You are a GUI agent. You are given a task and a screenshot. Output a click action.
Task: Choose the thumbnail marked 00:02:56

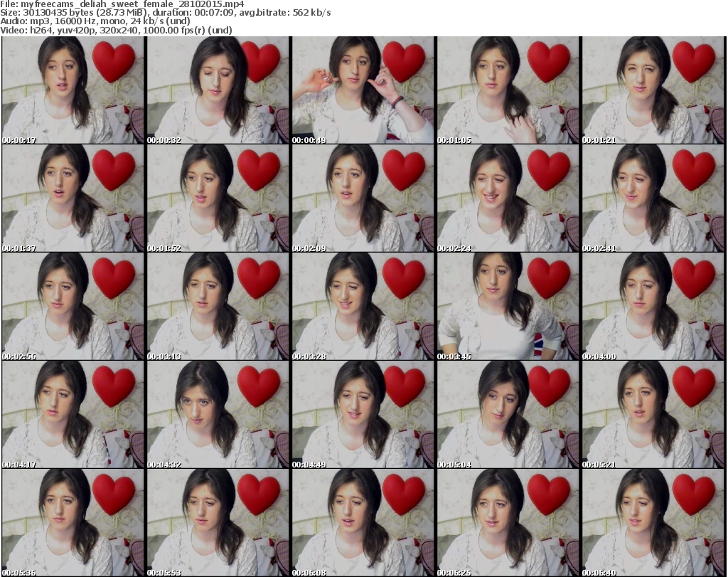(x=73, y=307)
